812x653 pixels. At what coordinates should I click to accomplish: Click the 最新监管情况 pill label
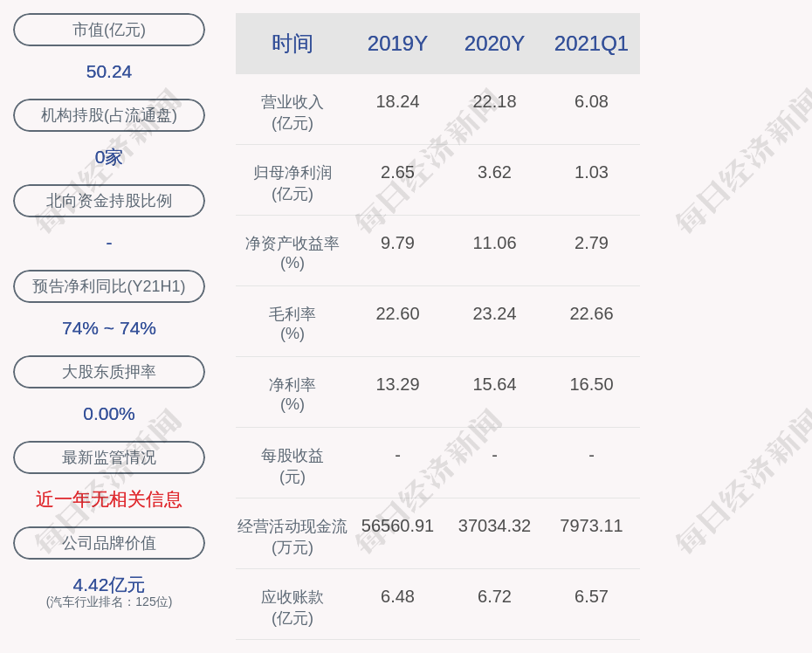click(x=109, y=457)
